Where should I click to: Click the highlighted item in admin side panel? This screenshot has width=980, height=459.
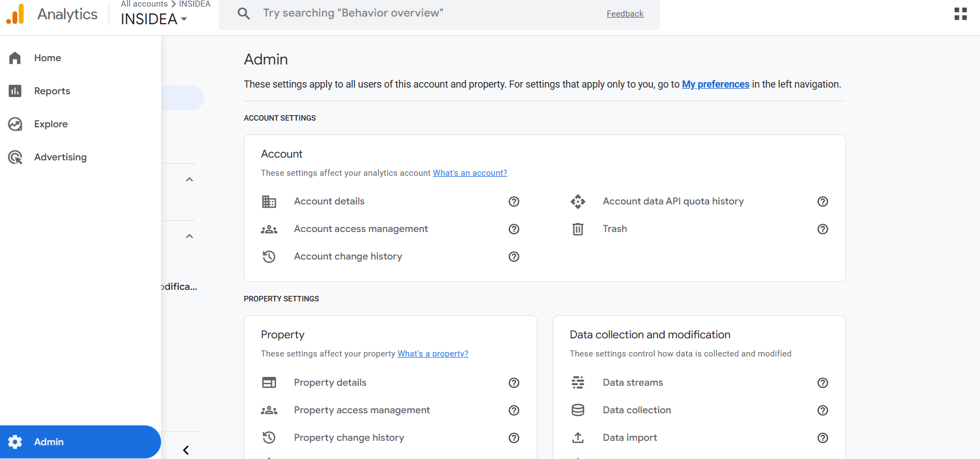183,98
